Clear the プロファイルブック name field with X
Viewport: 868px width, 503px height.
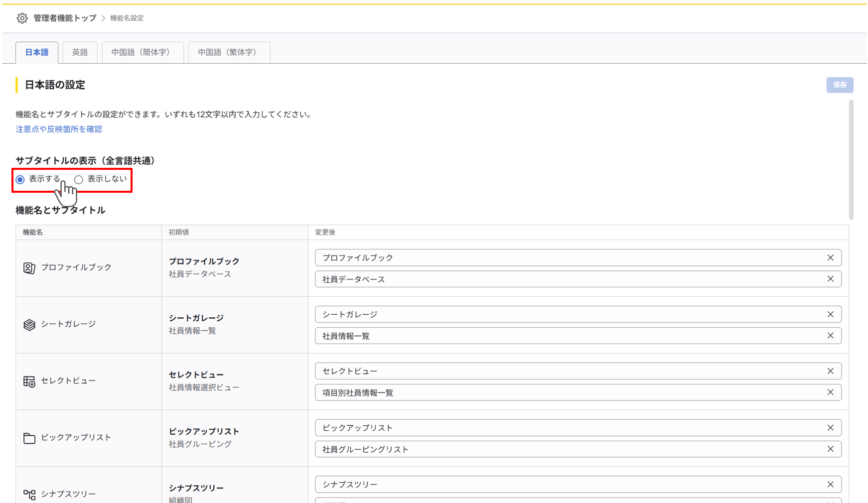[830, 257]
